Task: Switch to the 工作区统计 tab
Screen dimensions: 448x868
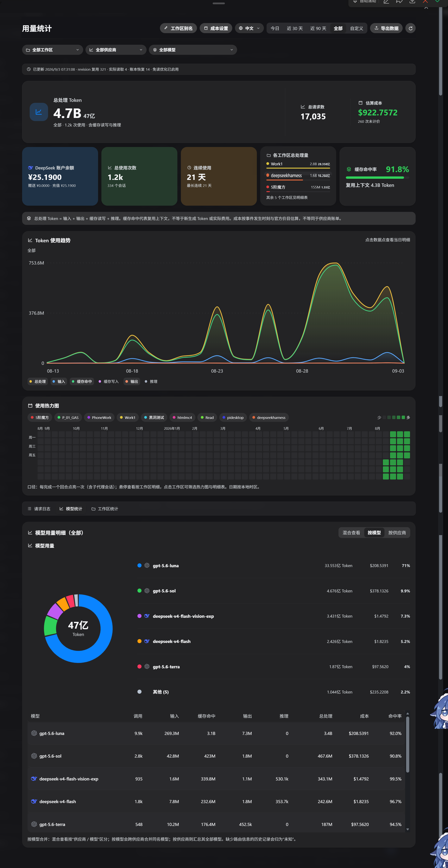Action: tap(104, 509)
